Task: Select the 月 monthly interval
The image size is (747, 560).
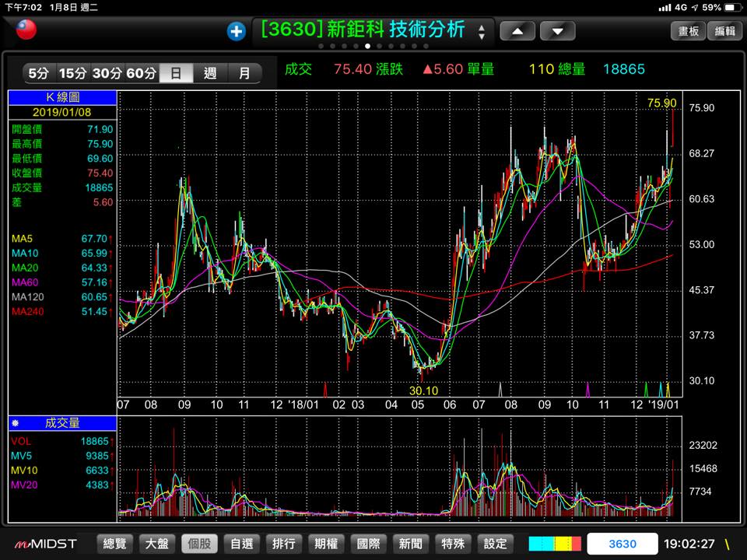Action: pos(244,73)
